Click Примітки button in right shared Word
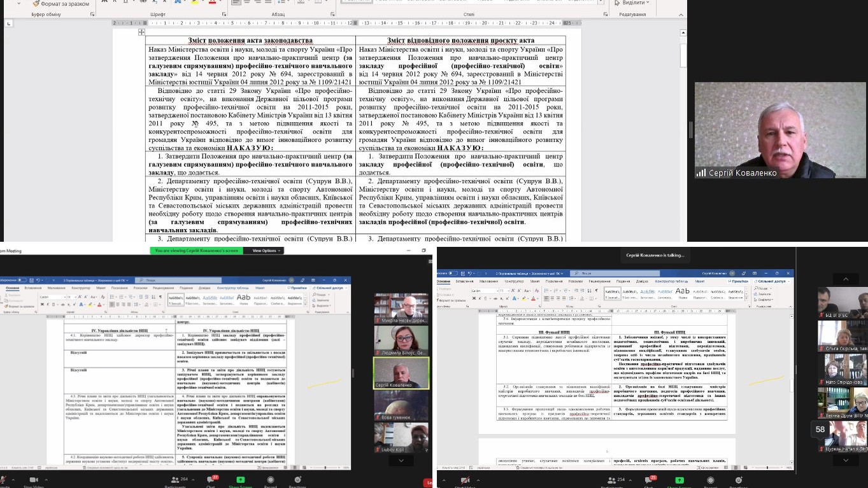The width and height of the screenshot is (868, 488). click(739, 281)
